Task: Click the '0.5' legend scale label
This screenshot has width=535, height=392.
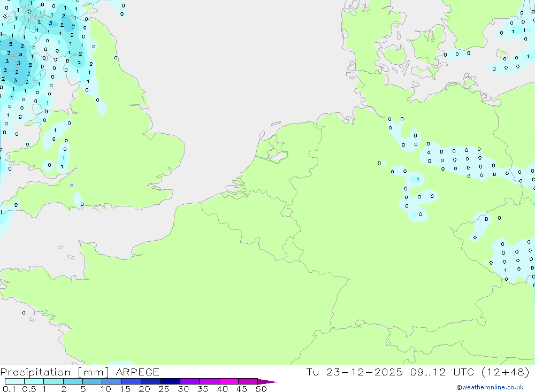Action: pos(29,389)
